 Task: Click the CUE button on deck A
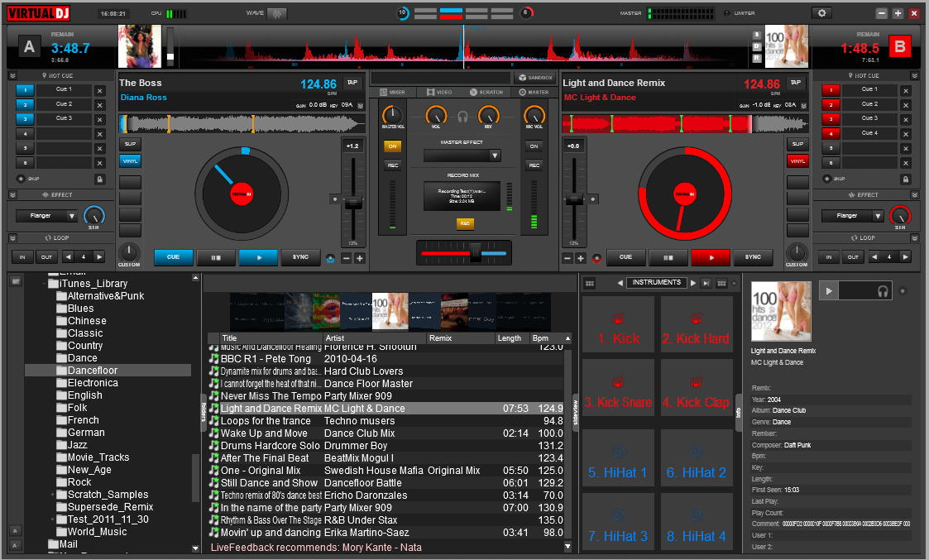173,257
